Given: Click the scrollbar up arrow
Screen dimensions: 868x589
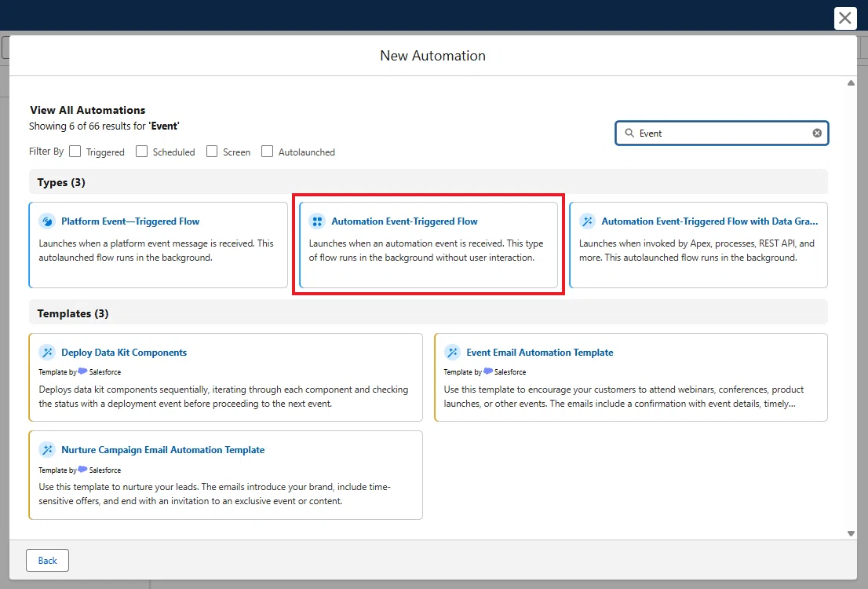Looking at the screenshot, I should 851,83.
